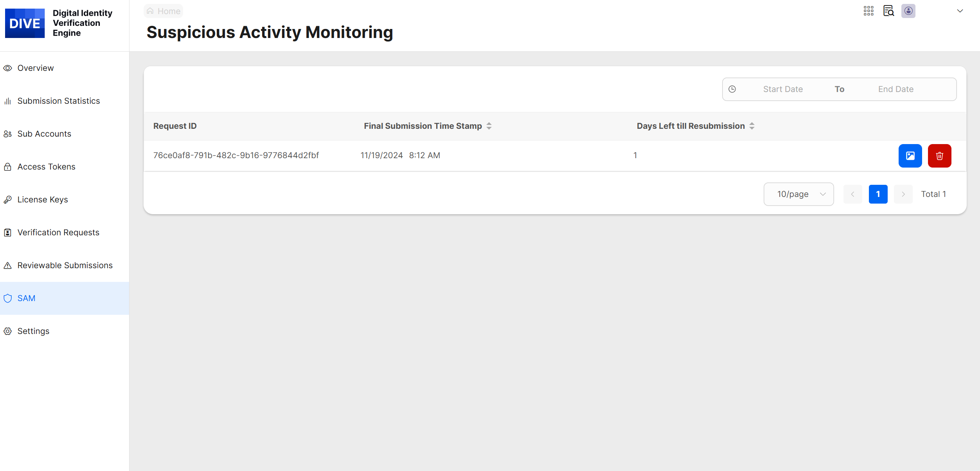This screenshot has width=980, height=471.
Task: Click the End Date field
Action: point(895,89)
